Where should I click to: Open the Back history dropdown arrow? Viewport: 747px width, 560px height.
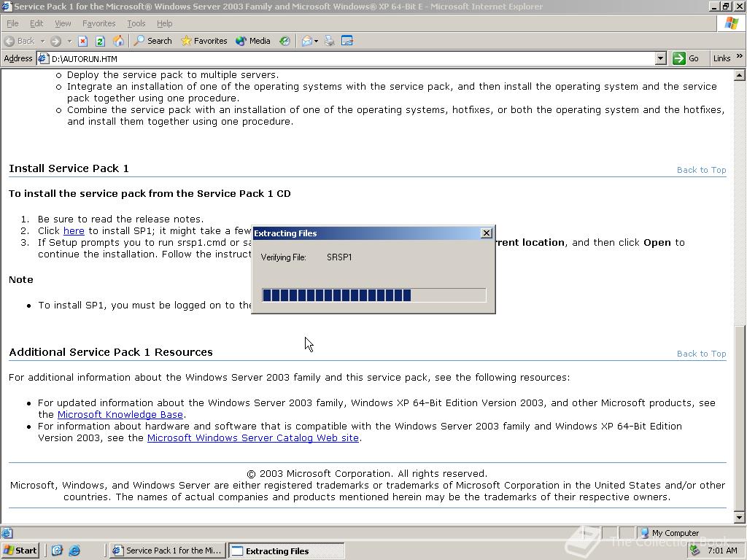click(x=42, y=42)
